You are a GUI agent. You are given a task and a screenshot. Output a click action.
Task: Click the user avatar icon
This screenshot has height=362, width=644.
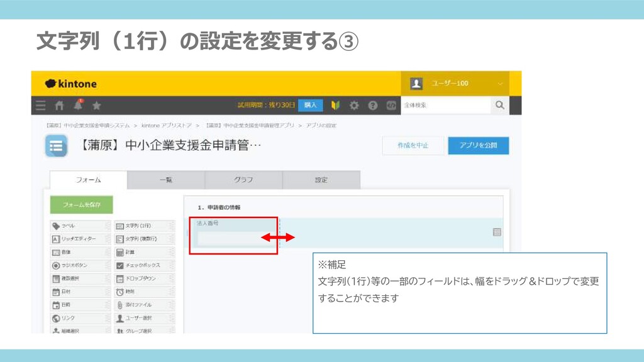pos(416,84)
